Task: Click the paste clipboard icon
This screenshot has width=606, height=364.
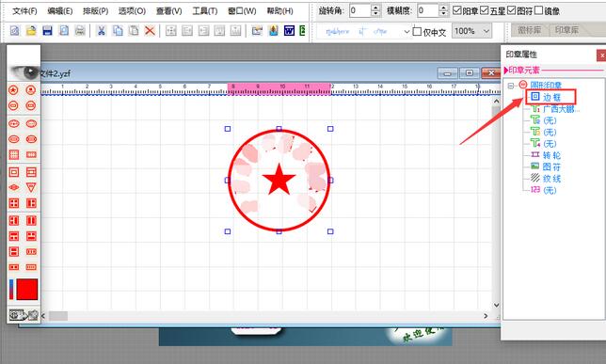Action: [134, 30]
